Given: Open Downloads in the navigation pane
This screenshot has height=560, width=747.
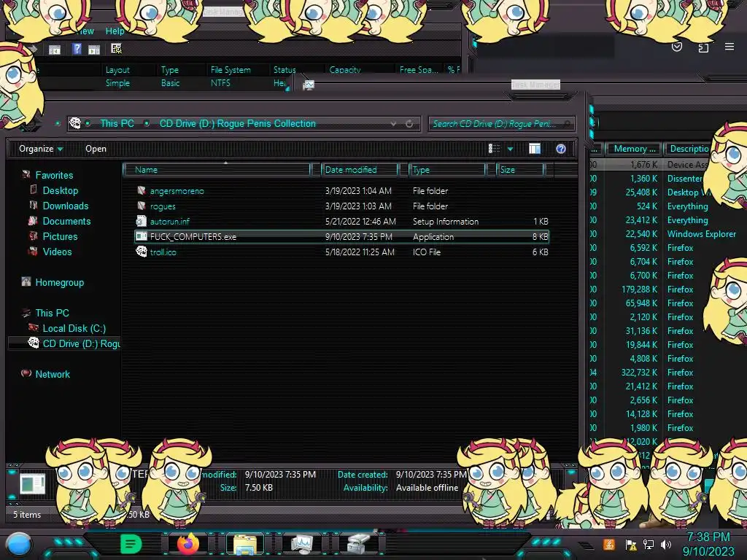Looking at the screenshot, I should coord(66,206).
